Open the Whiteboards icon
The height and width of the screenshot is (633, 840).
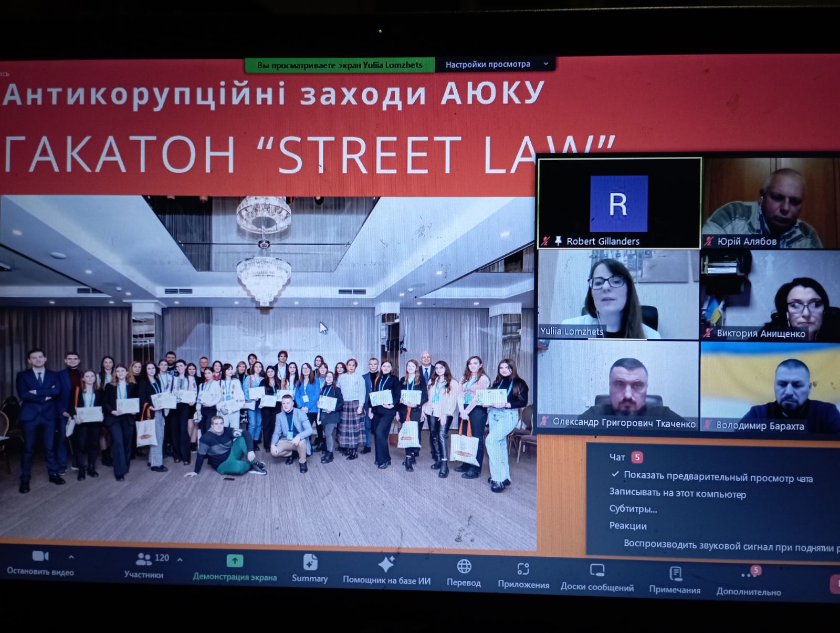pos(597,571)
